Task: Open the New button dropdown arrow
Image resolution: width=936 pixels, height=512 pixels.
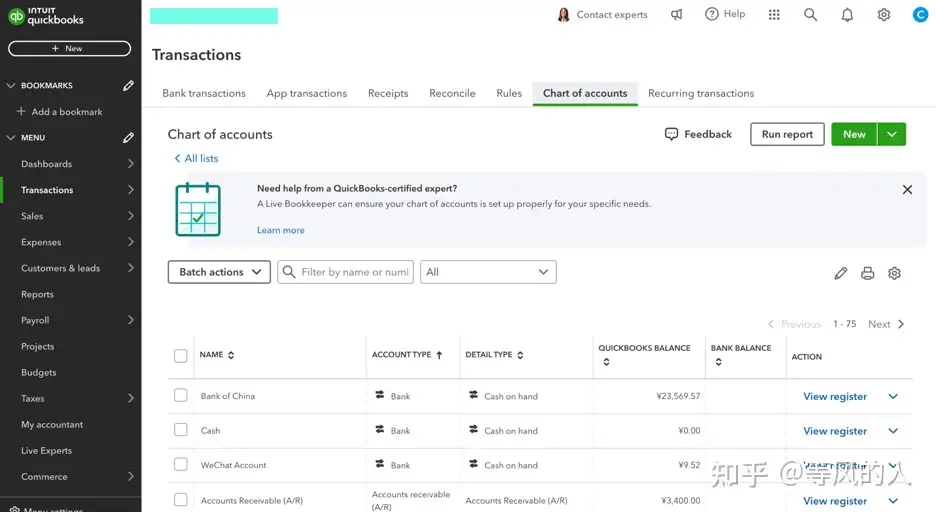Action: pos(892,134)
